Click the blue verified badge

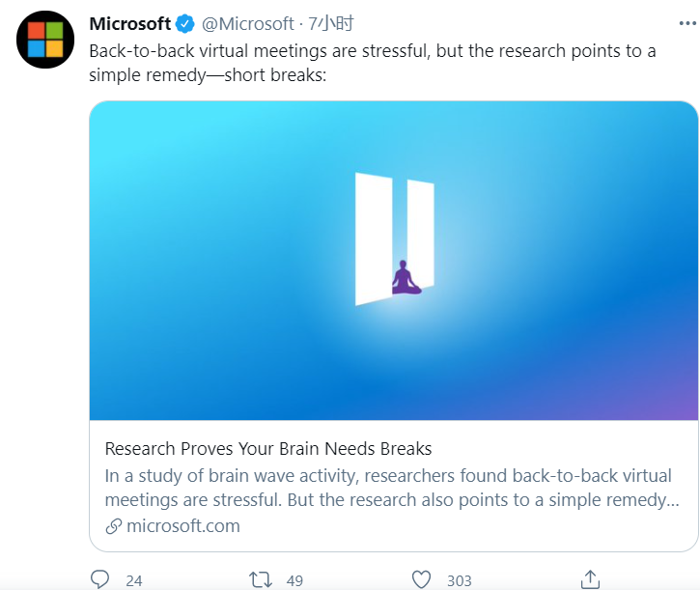tap(184, 23)
